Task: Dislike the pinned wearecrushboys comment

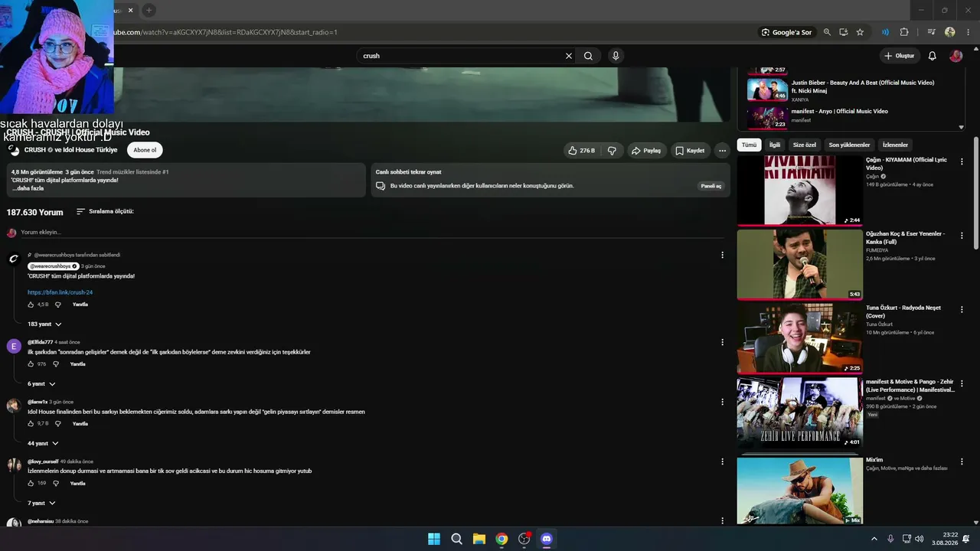Action: tap(57, 305)
